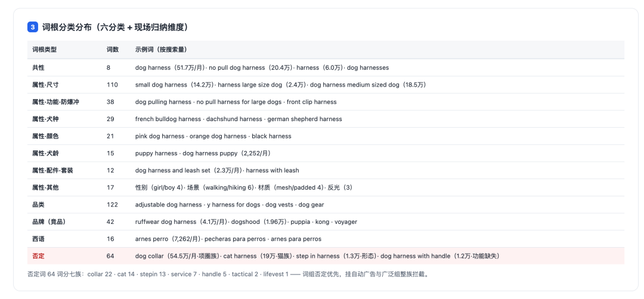This screenshot has height=299, width=644.
Task: Click the 词根类型 column header
Action: (x=44, y=50)
